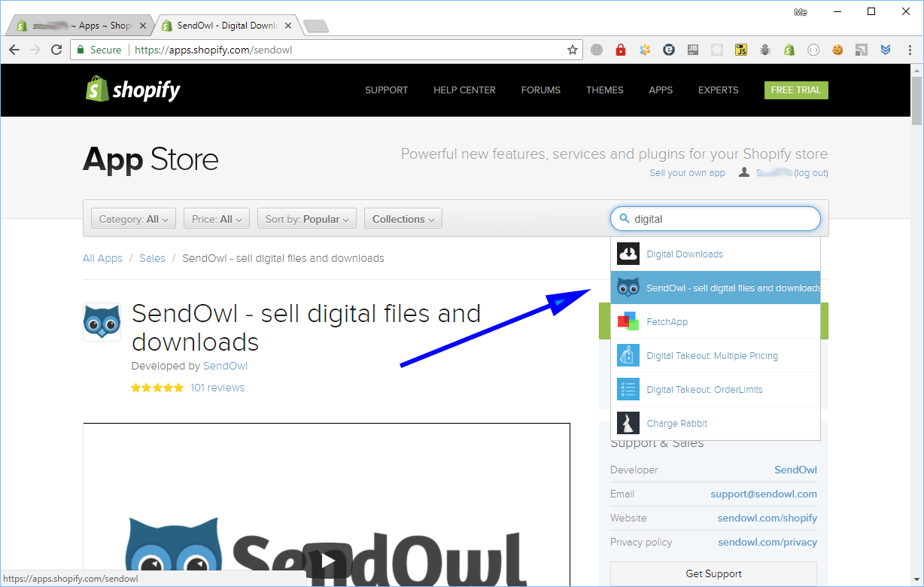Viewport: 924px width, 587px height.
Task: Click the cast screen extension icon
Action: [x=862, y=50]
